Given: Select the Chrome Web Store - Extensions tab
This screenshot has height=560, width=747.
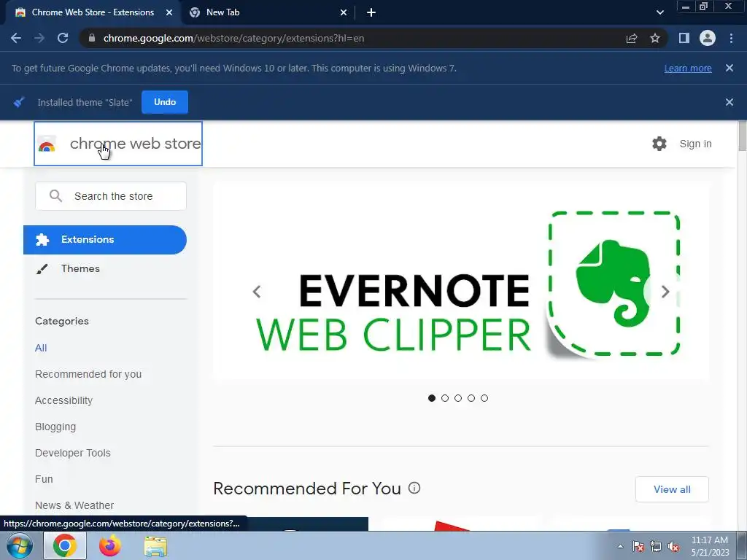Looking at the screenshot, I should pyautogui.click(x=93, y=12).
